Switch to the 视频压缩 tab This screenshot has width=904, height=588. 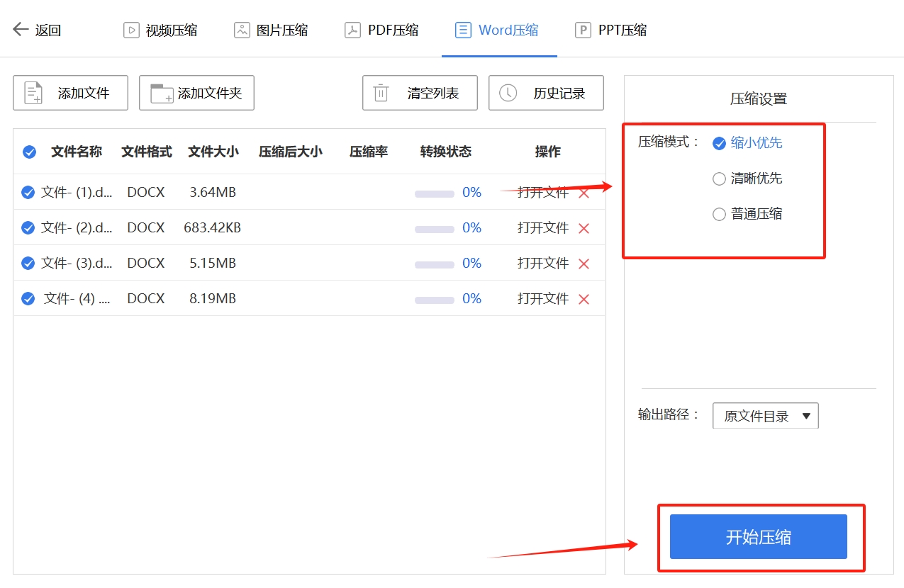tap(160, 30)
